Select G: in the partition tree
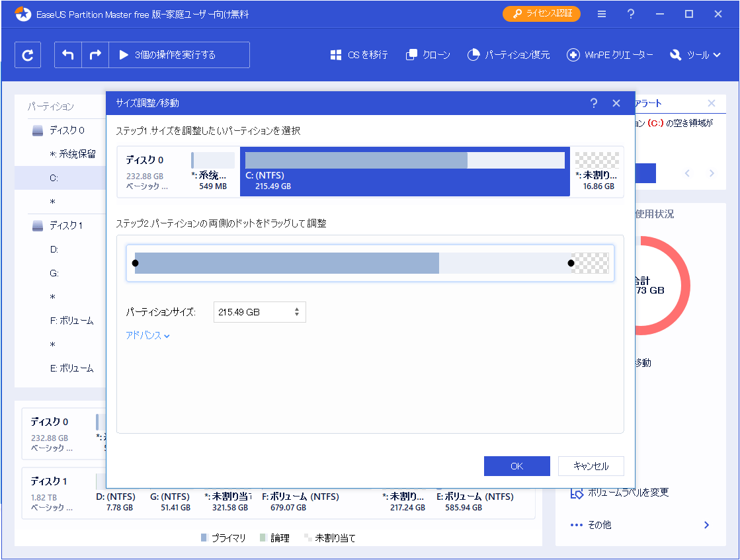This screenshot has height=560, width=740. [60, 273]
